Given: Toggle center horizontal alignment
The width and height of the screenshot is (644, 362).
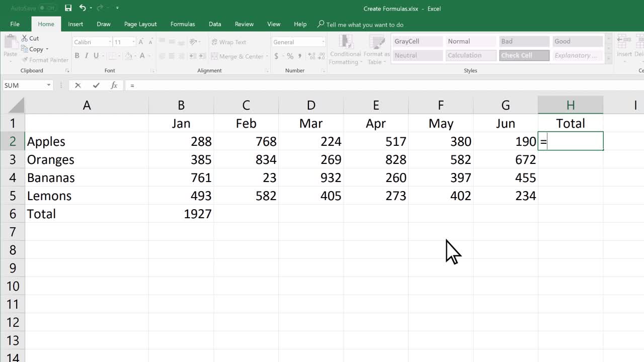Looking at the screenshot, I should [171, 56].
